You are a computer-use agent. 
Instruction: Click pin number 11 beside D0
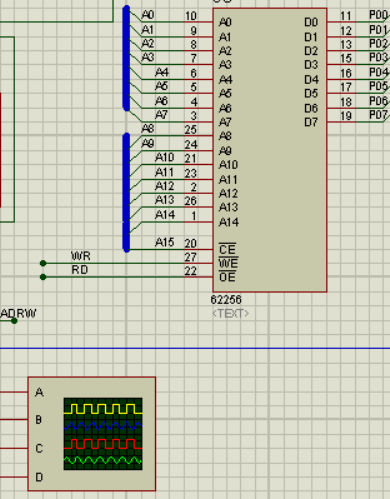pyautogui.click(x=346, y=16)
